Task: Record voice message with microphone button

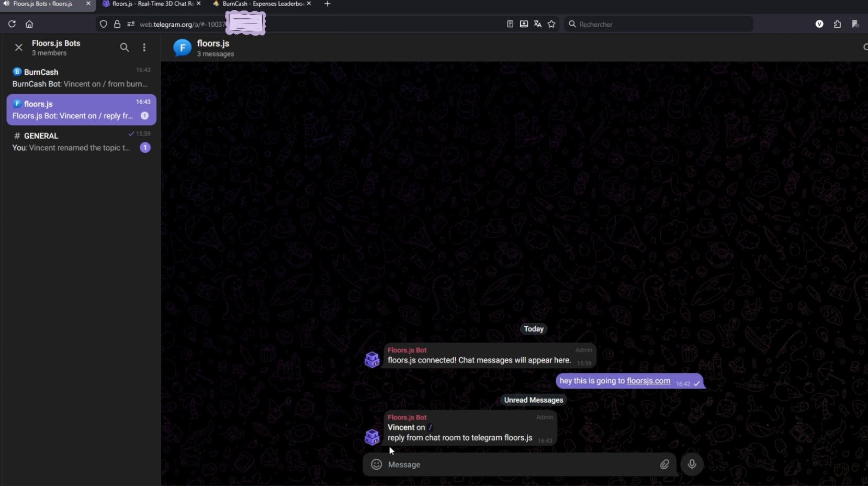Action: point(692,465)
